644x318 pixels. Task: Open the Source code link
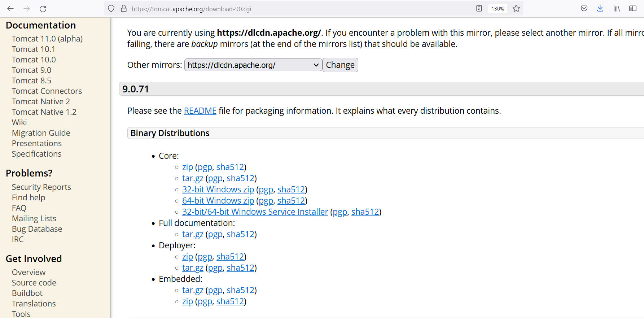[x=34, y=283]
